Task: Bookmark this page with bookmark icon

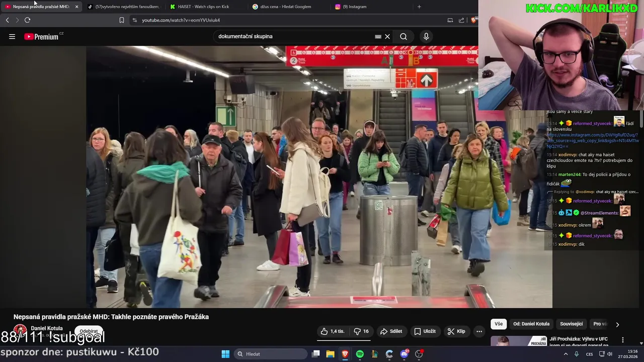Action: point(122,20)
